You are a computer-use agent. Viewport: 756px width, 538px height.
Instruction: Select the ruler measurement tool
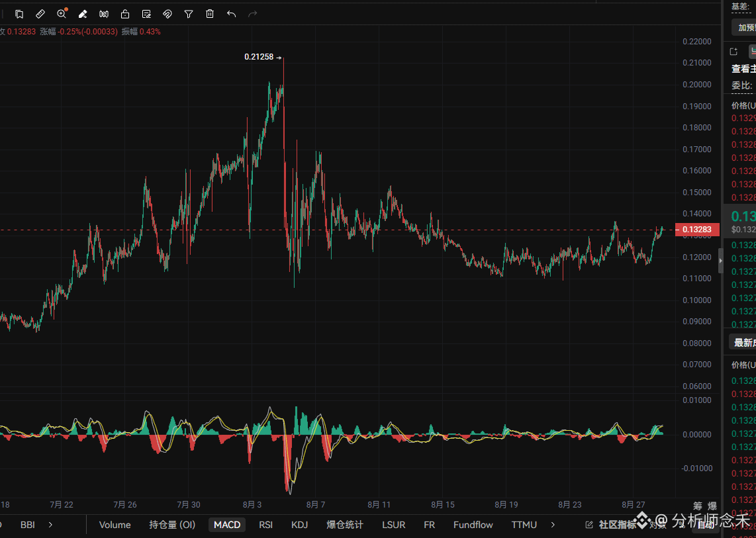click(x=40, y=14)
